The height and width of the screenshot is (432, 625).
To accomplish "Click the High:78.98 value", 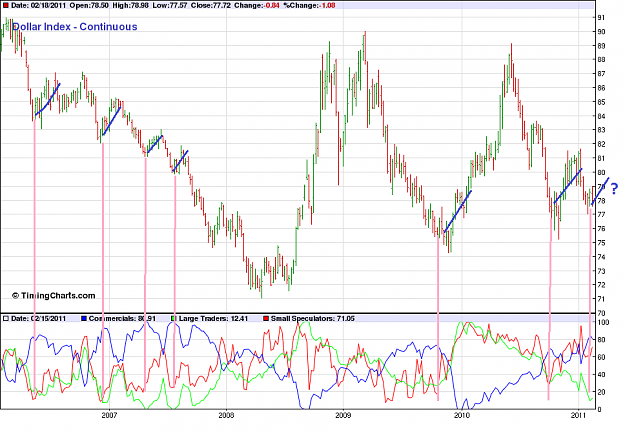I will 130,6.
